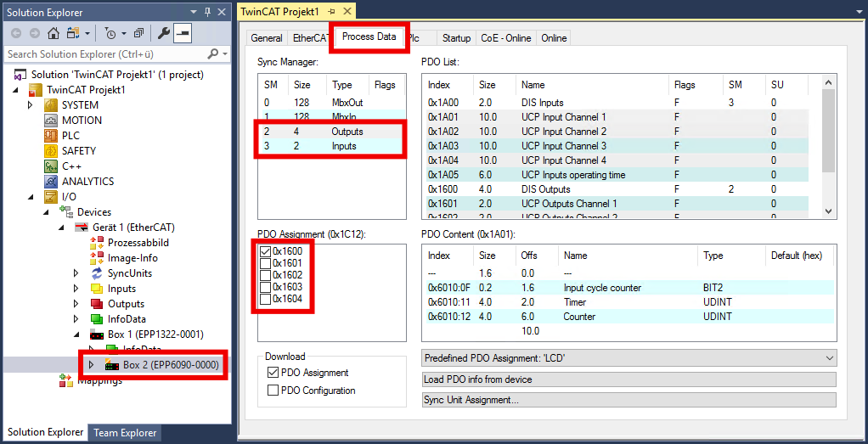Click the Search Solution Explorer input field
The width and height of the screenshot is (868, 444).
point(105,53)
